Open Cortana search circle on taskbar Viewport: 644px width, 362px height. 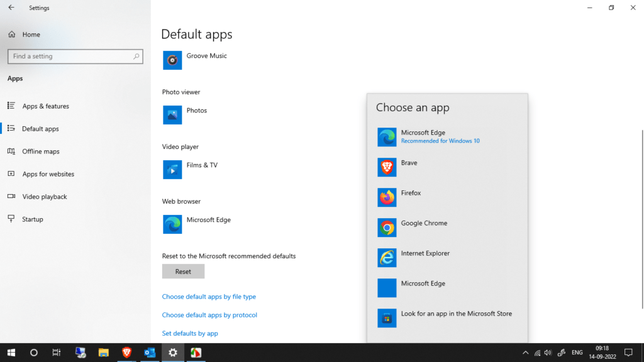click(x=34, y=353)
